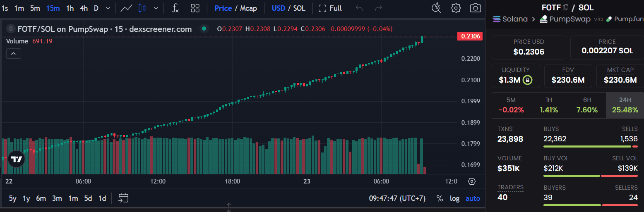Viewport: 644px width, 212px height.
Task: Click the TRADERS label
Action: tap(510, 188)
